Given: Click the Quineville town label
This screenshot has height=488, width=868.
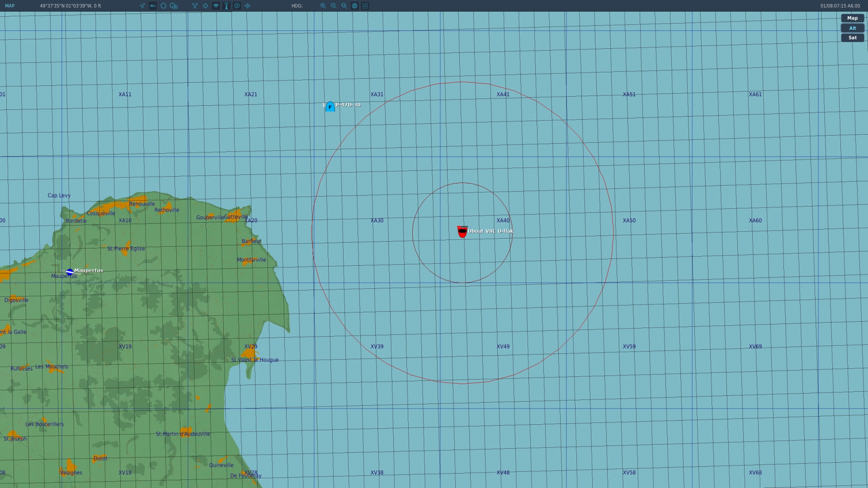Looking at the screenshot, I should coord(222,465).
